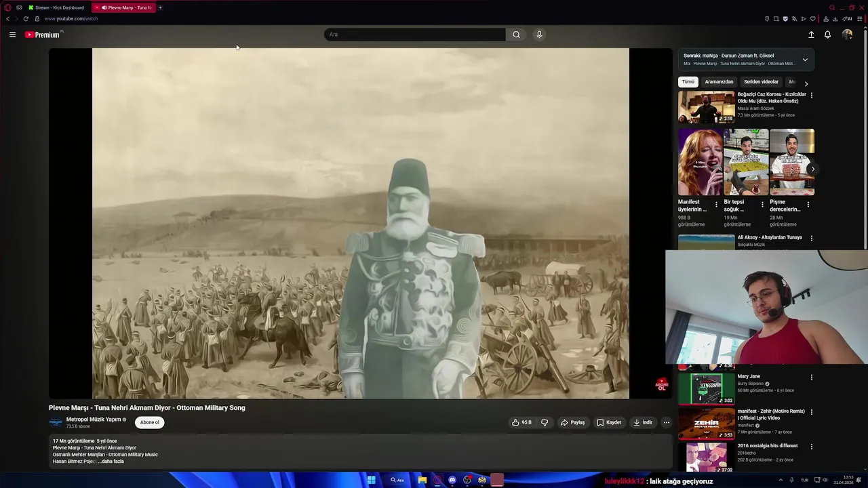Screen dimensions: 868x488
Task: Open the YouTube hamburger guide menu
Action: pos(12,35)
